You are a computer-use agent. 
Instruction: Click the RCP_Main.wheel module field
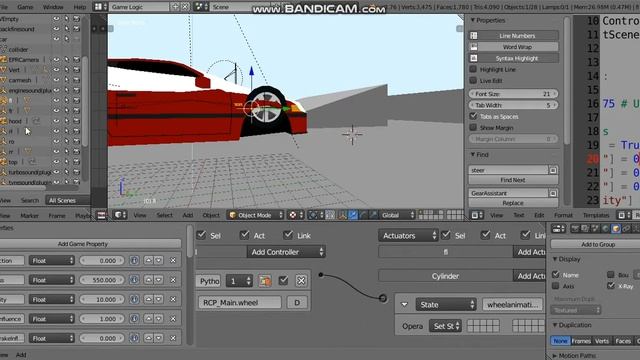(240, 302)
